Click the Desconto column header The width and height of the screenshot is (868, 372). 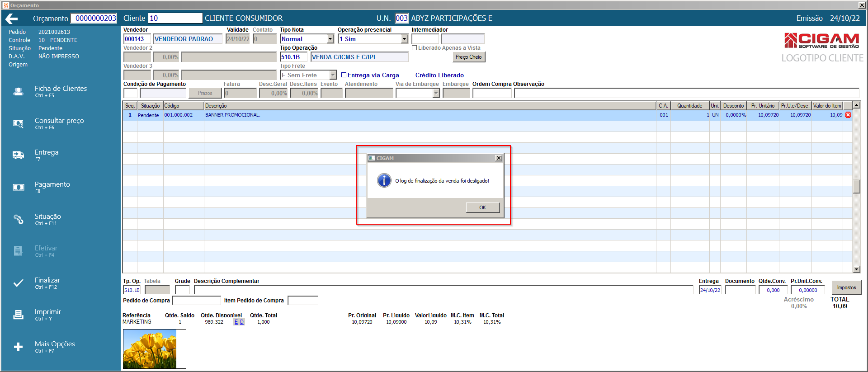[733, 106]
